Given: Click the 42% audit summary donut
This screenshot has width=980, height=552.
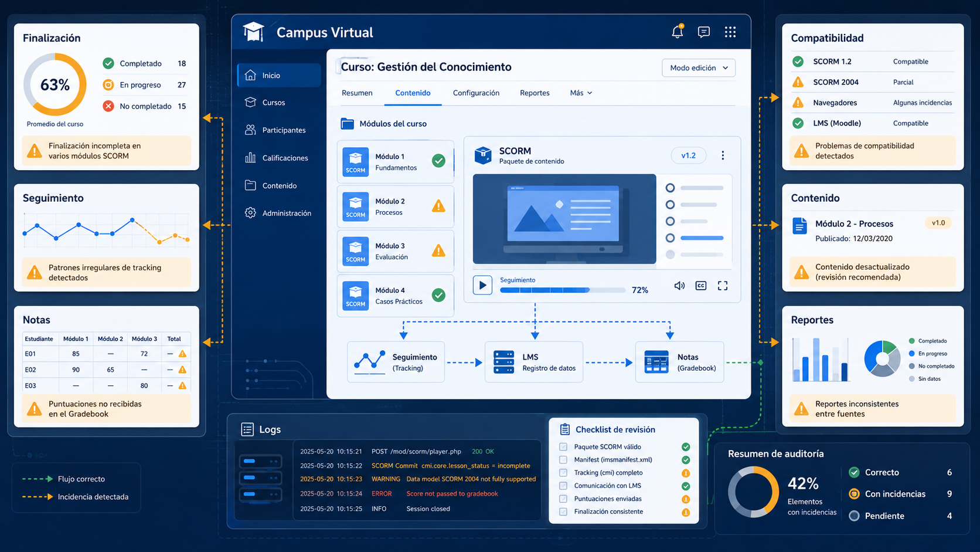Looking at the screenshot, I should pyautogui.click(x=754, y=492).
